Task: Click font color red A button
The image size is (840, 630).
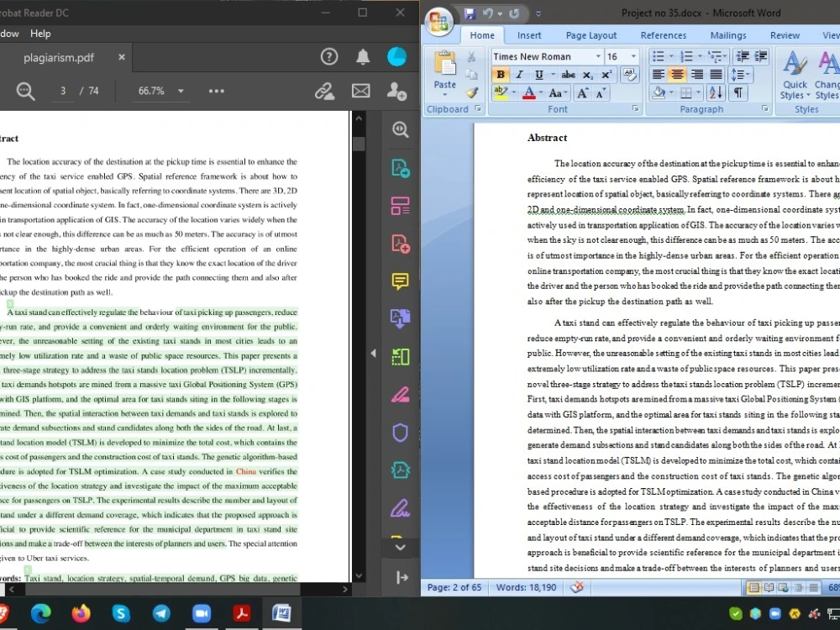Action: click(x=529, y=93)
